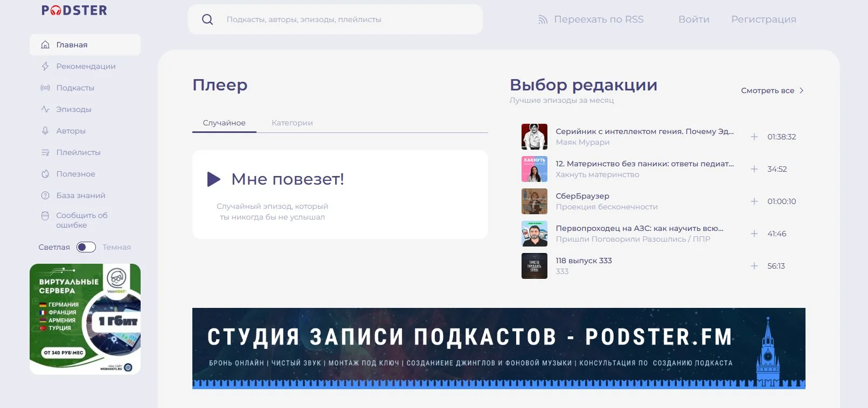Click the Студия записи подкастов banner
Viewport: 868px width, 408px height.
tap(499, 348)
